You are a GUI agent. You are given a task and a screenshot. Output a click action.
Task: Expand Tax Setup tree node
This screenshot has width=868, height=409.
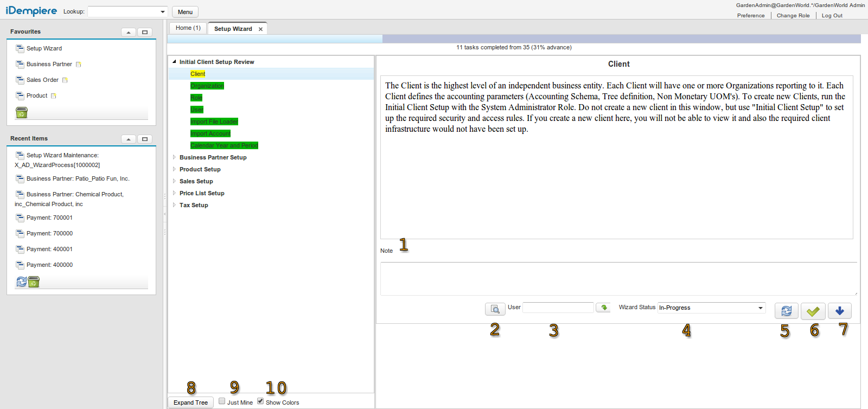pyautogui.click(x=174, y=205)
